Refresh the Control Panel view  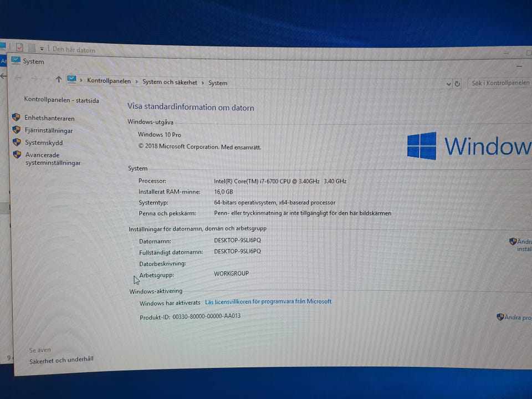[457, 84]
